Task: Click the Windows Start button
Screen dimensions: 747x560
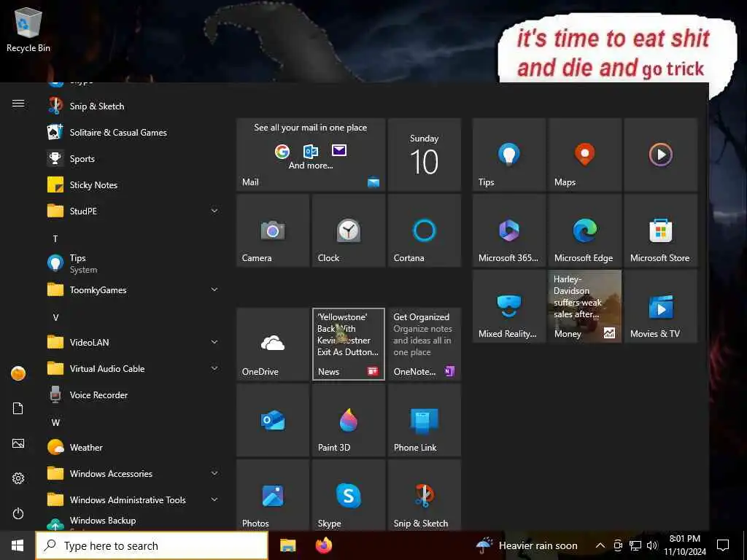Action: (x=18, y=545)
